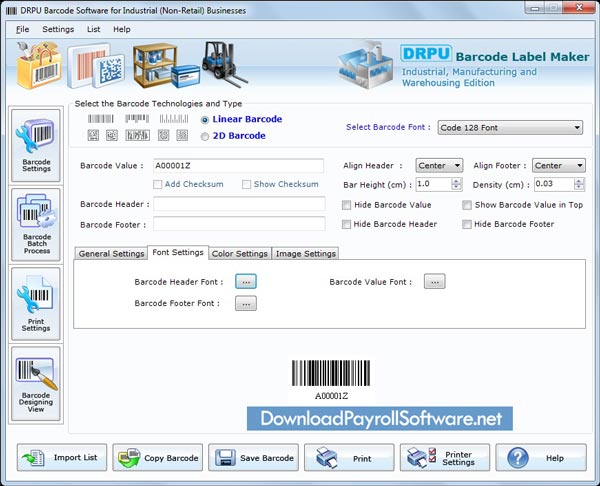The width and height of the screenshot is (600, 486).
Task: Open the File menu
Action: click(x=23, y=29)
